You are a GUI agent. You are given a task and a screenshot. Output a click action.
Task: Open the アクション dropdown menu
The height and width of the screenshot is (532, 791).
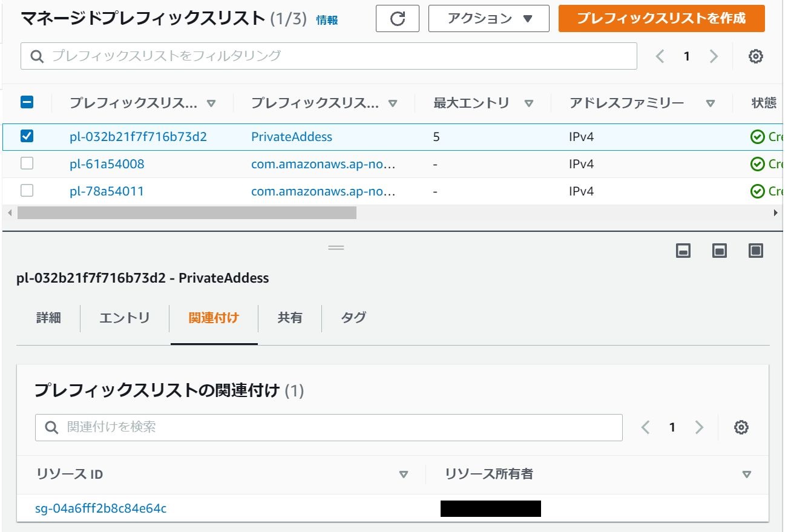[489, 19]
